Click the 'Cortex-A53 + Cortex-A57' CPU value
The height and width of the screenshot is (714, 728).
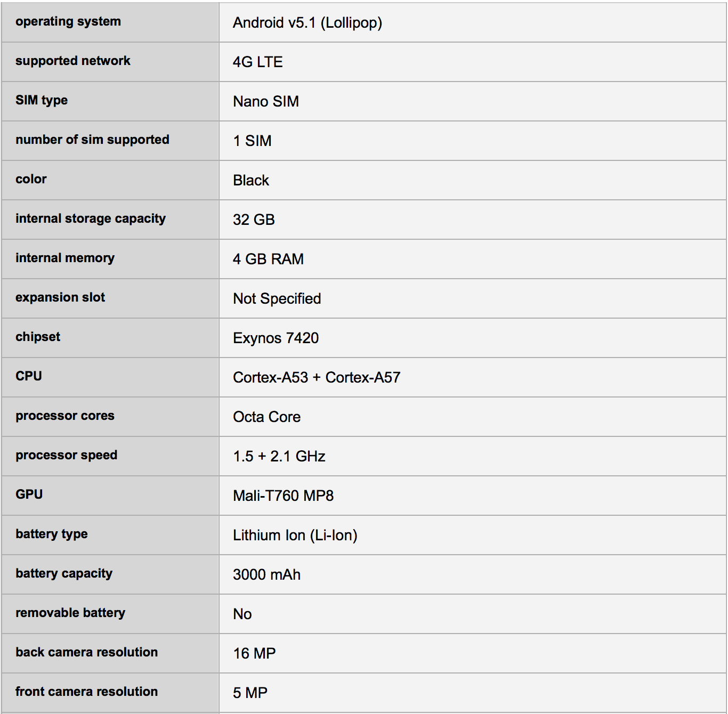[x=317, y=377]
